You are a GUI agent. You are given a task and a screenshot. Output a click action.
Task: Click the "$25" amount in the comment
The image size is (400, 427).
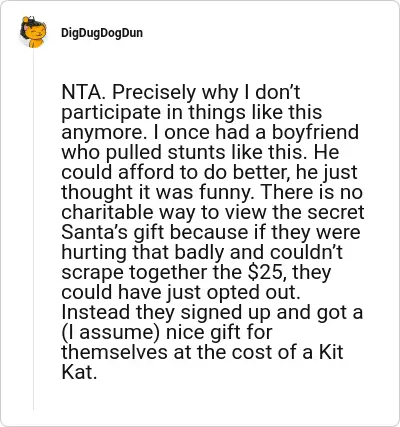[x=264, y=272]
